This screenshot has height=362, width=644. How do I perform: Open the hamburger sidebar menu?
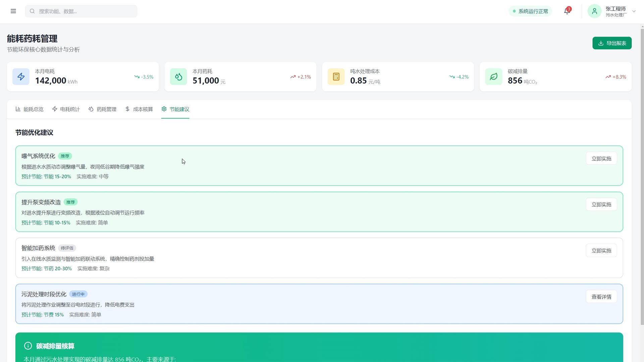point(13,11)
